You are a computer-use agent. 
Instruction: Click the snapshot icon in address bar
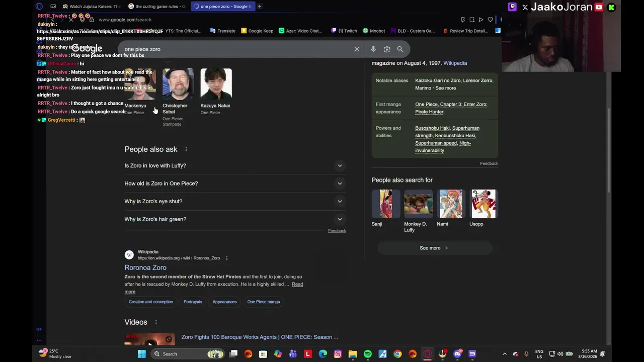click(472, 20)
